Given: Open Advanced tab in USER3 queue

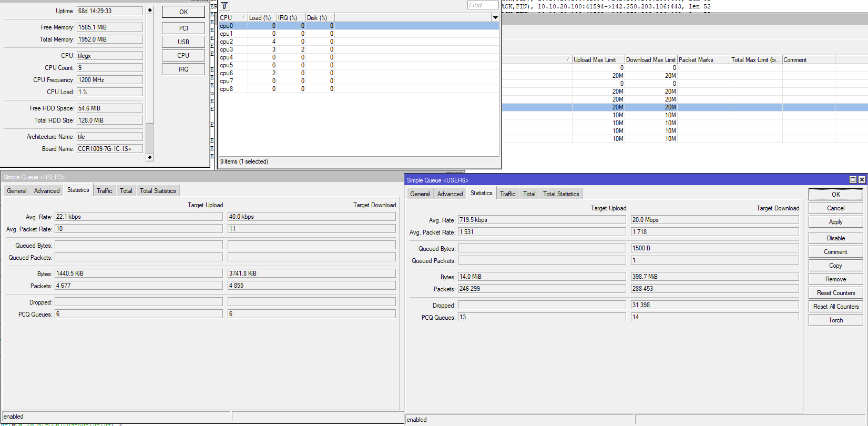Looking at the screenshot, I should (47, 191).
